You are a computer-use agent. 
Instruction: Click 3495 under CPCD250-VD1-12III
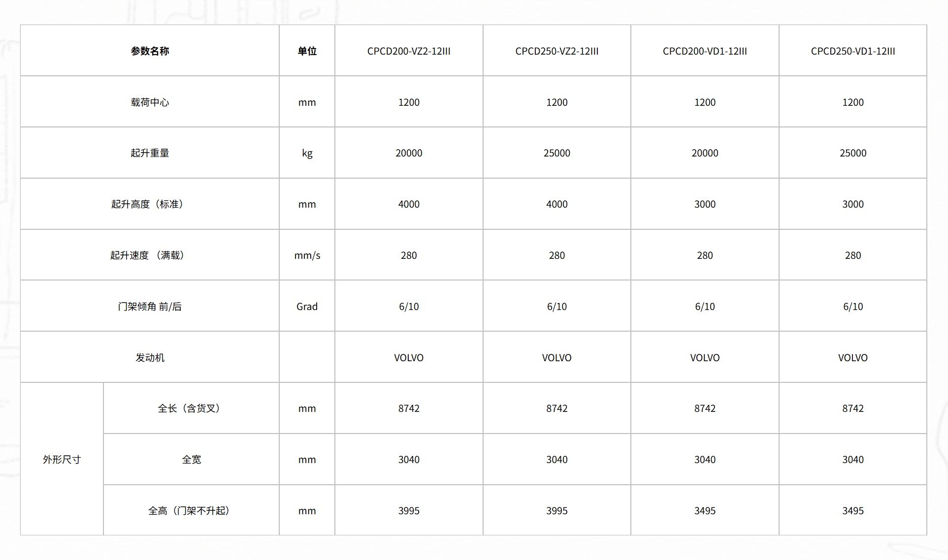pos(852,511)
